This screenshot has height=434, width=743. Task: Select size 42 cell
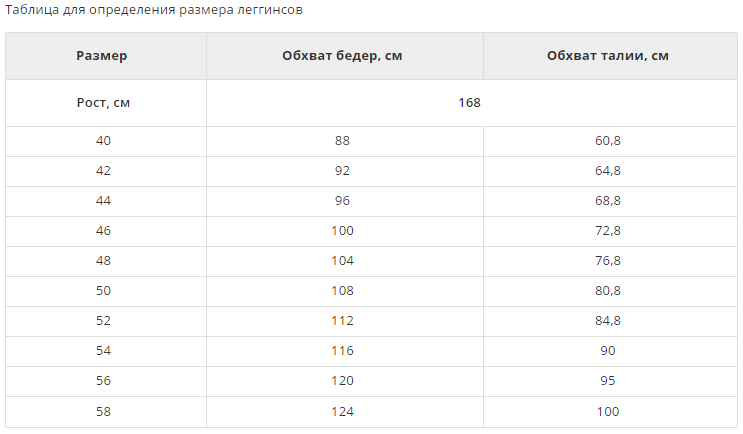pos(103,171)
